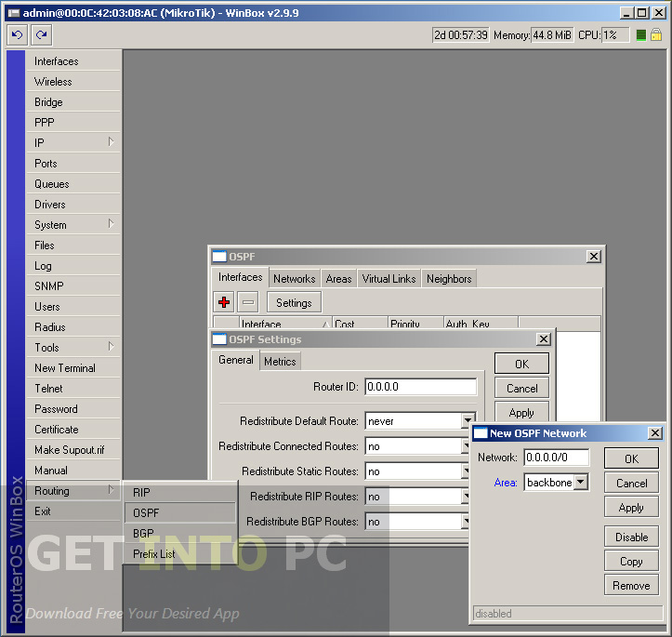Open the PPP menu item
Image resolution: width=672 pixels, height=637 pixels.
(73, 123)
